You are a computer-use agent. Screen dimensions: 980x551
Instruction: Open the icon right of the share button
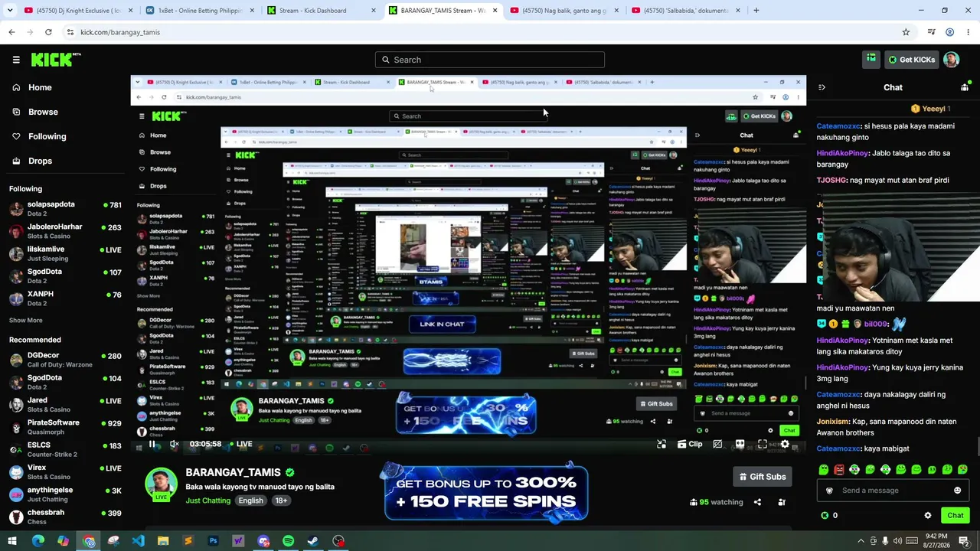pos(782,502)
